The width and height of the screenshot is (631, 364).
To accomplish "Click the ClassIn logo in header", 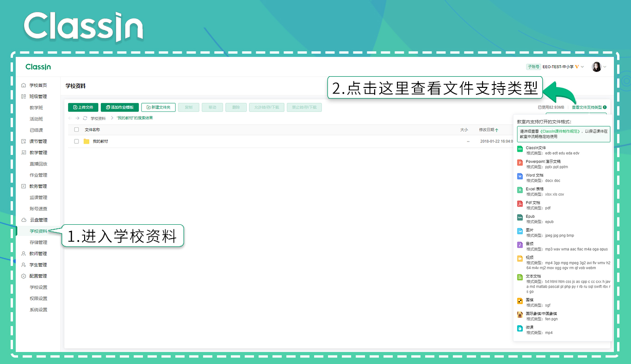I will click(38, 67).
